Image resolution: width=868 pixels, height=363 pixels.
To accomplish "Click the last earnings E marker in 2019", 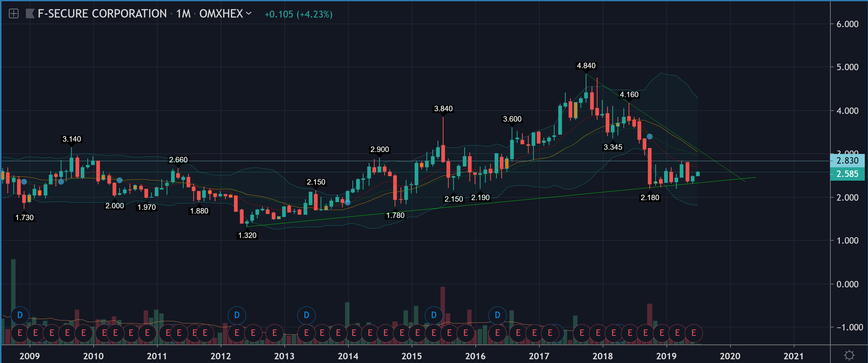I will tap(694, 333).
